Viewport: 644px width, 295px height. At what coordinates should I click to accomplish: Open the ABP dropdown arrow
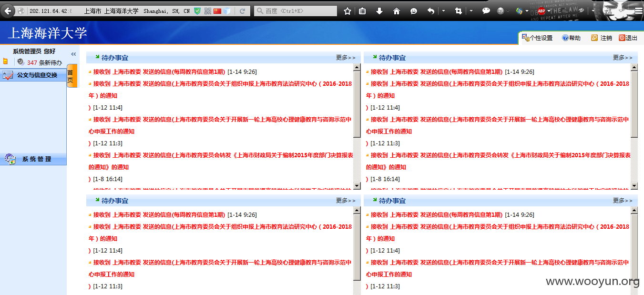(x=549, y=11)
